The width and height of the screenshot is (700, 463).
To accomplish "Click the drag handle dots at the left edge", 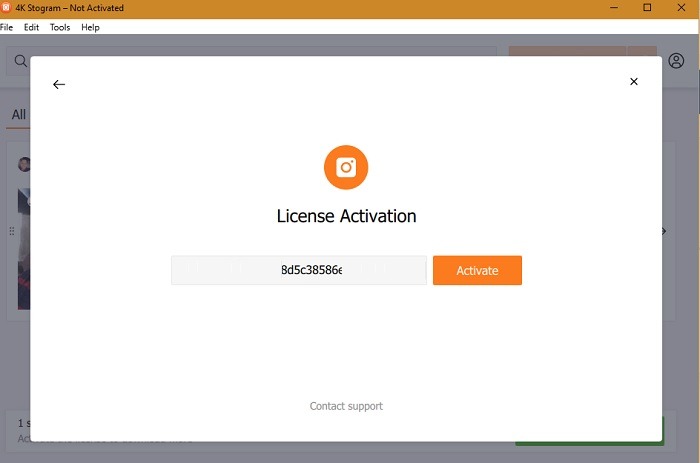I will click(x=12, y=231).
